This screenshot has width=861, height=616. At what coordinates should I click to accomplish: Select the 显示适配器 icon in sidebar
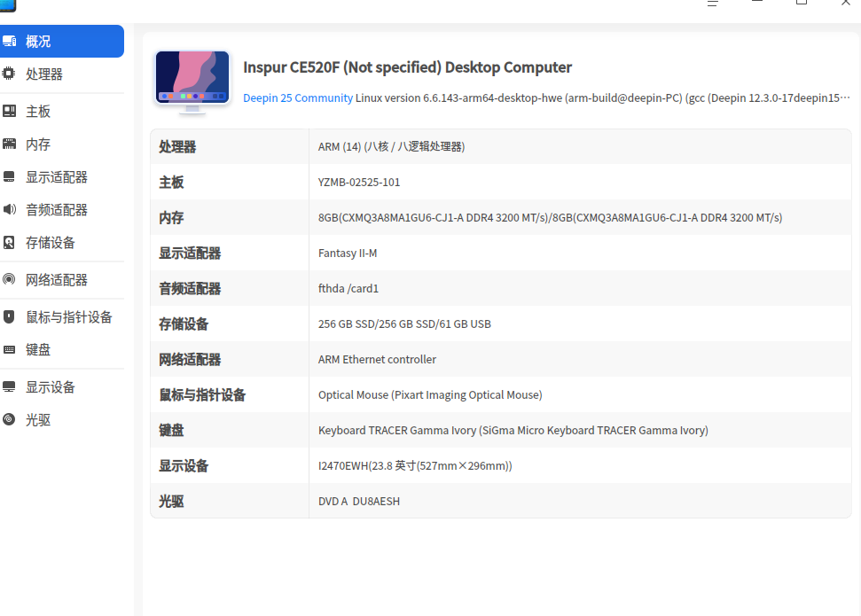point(9,176)
